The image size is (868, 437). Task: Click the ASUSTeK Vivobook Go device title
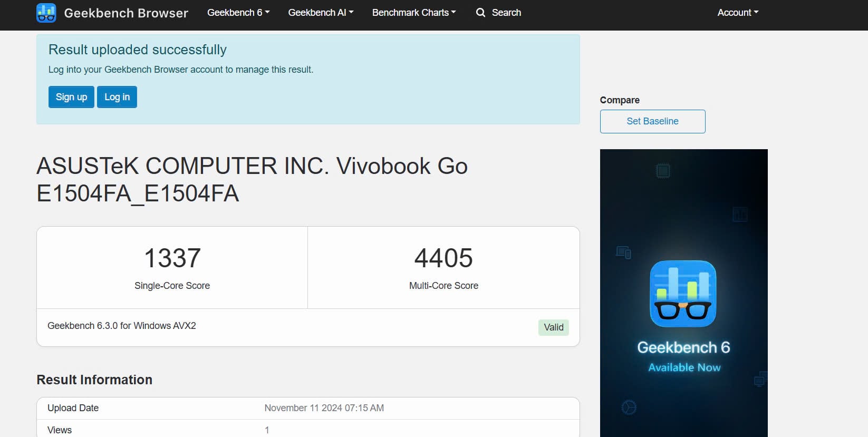click(x=252, y=180)
